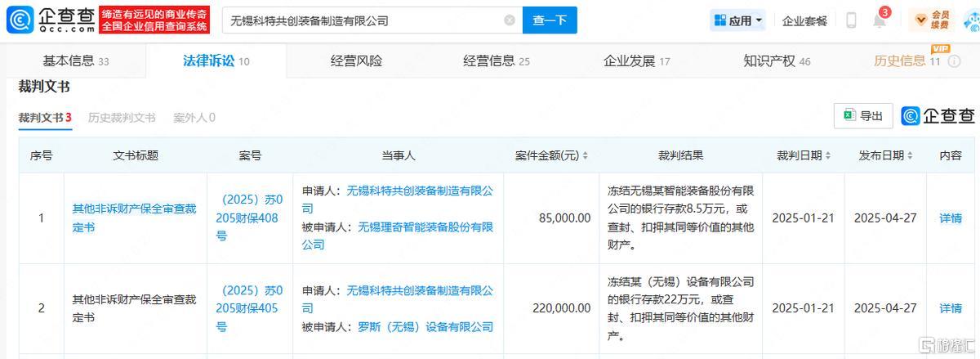
Task: Open the 企业套餐 link
Action: coord(804,21)
